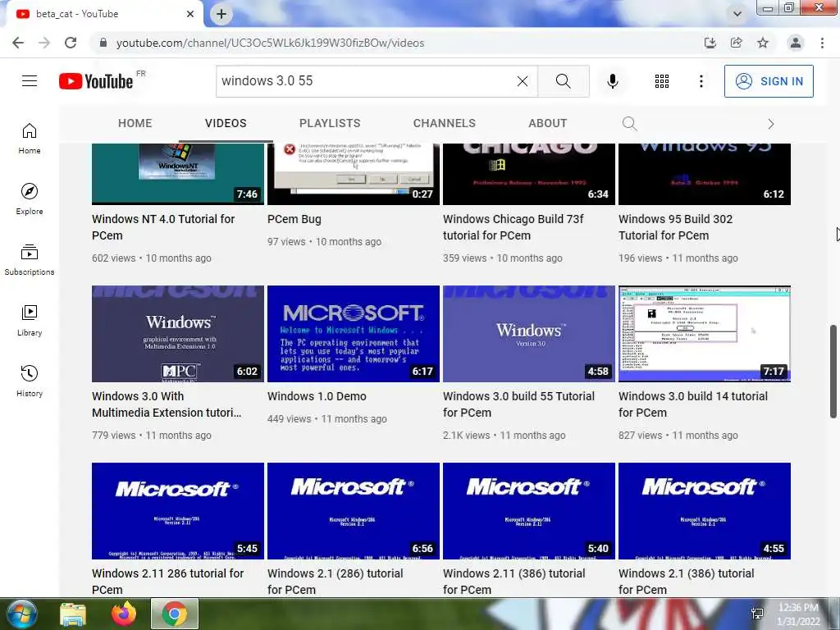Open File Explorer from the taskbar
The width and height of the screenshot is (840, 630).
73,614
